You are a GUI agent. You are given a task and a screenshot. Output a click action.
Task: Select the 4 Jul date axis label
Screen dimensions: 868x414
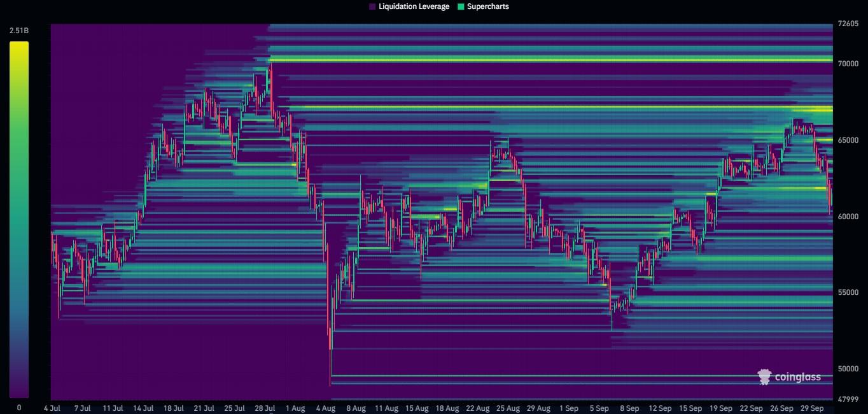click(53, 408)
